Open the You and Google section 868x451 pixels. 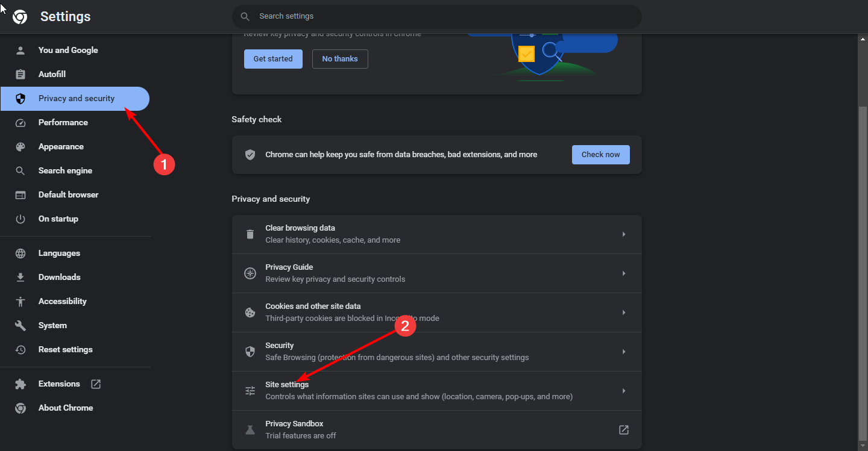click(68, 50)
